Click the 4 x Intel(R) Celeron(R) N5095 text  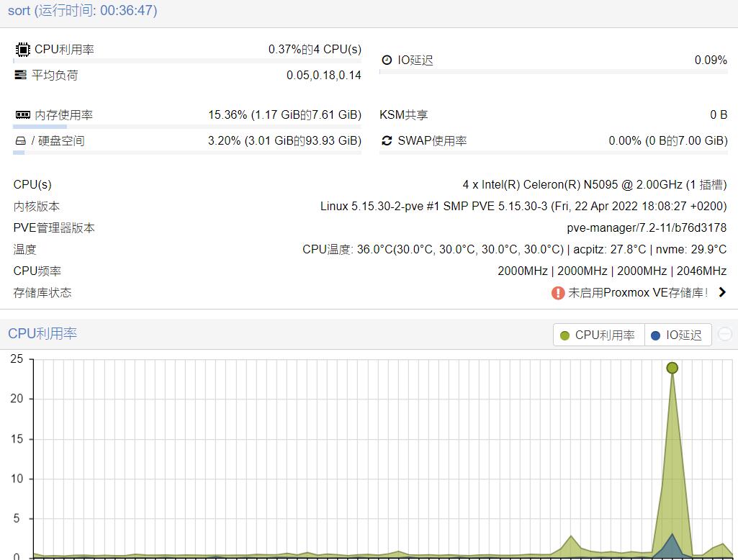coord(595,184)
